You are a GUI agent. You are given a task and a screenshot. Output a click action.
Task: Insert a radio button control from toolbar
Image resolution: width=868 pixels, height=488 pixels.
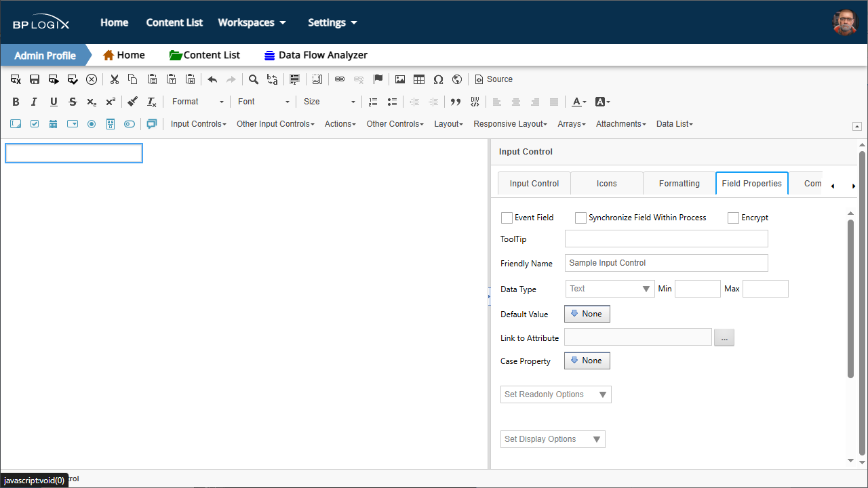[x=92, y=124]
